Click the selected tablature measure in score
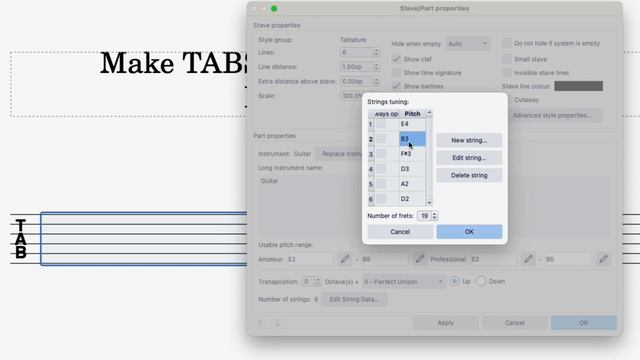This screenshot has width=640, height=360. click(x=144, y=239)
